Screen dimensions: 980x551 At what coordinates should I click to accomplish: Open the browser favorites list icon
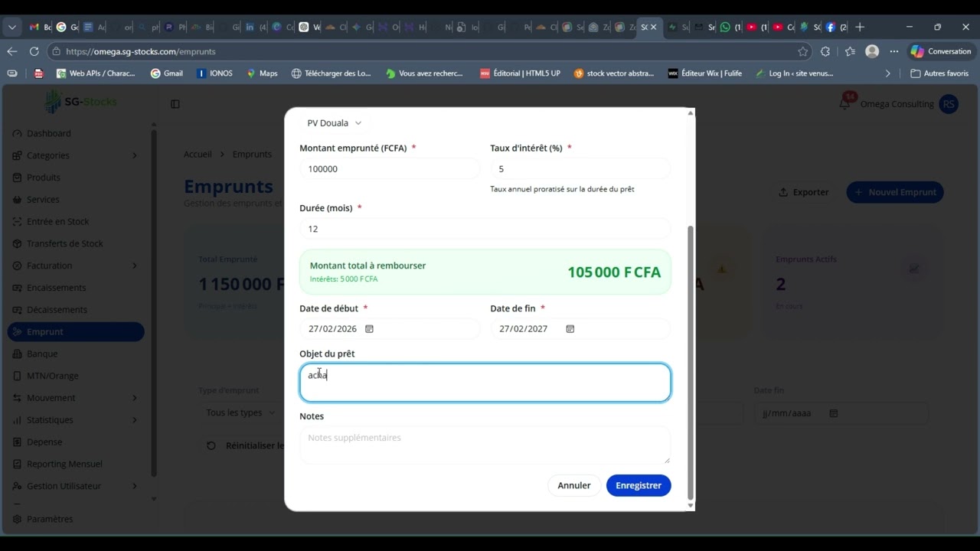[x=850, y=51]
